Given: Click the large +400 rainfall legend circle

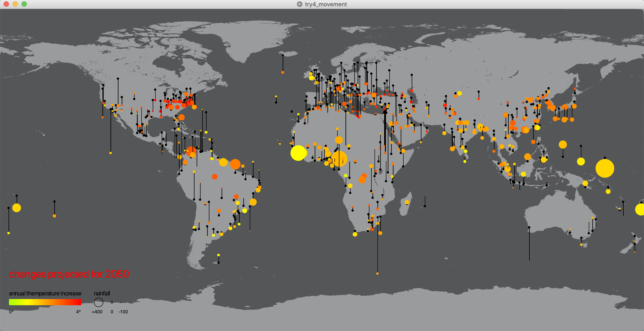Looking at the screenshot, I should pos(98,302).
